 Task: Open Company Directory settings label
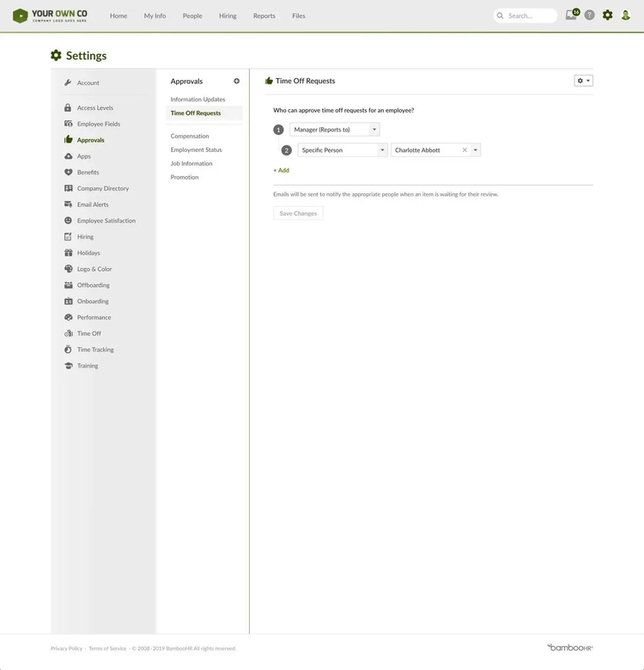103,188
